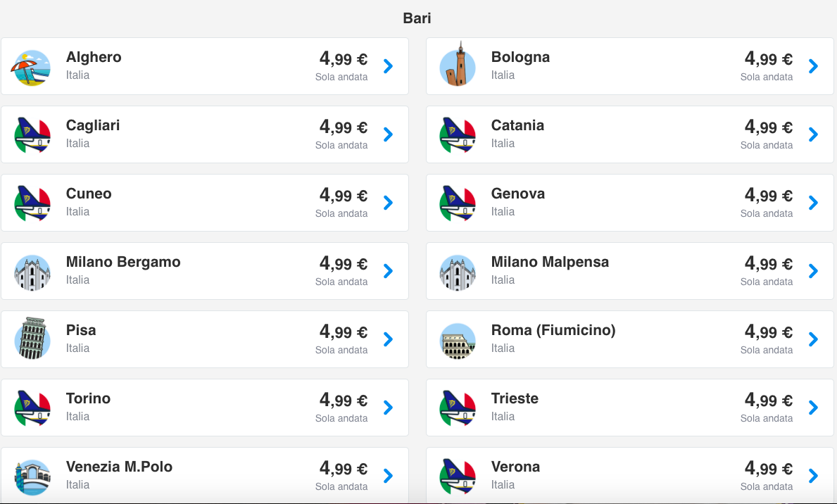
Task: Click the Roma Colosseum icon
Action: (x=458, y=341)
